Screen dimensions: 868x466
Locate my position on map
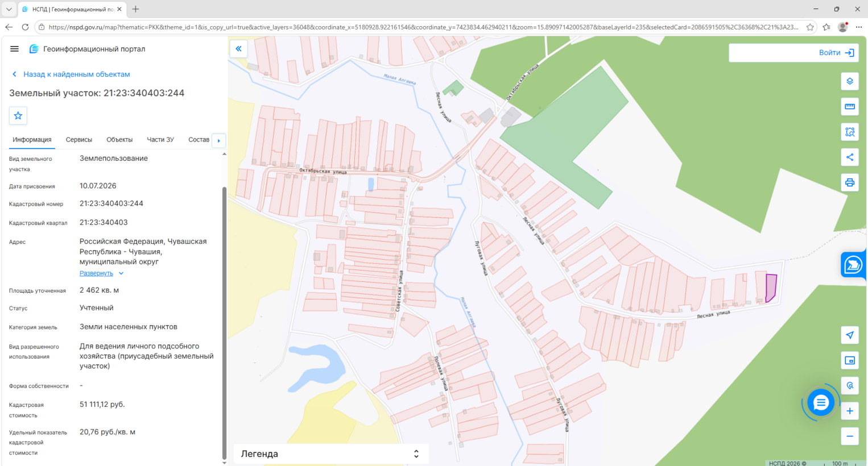click(850, 335)
